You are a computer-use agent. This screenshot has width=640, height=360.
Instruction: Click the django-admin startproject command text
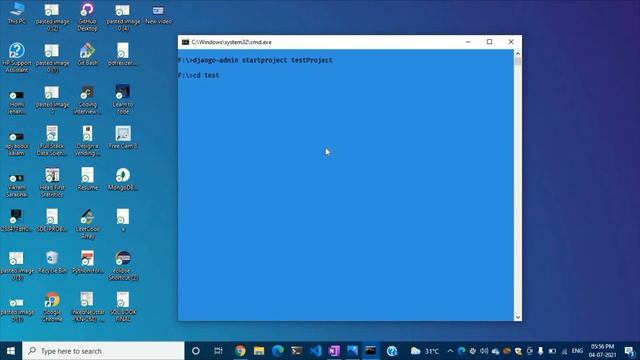[x=262, y=60]
